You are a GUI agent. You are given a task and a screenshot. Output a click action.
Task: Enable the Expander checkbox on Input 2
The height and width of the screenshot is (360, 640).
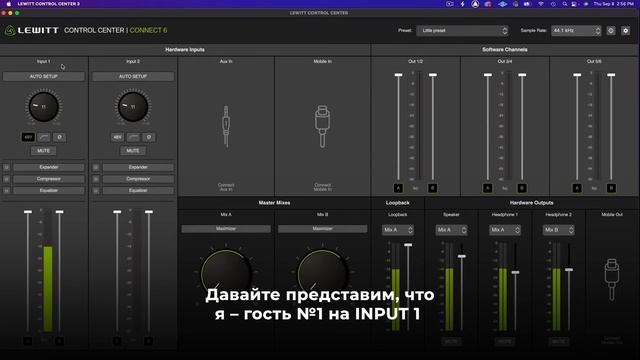pyautogui.click(x=96, y=167)
